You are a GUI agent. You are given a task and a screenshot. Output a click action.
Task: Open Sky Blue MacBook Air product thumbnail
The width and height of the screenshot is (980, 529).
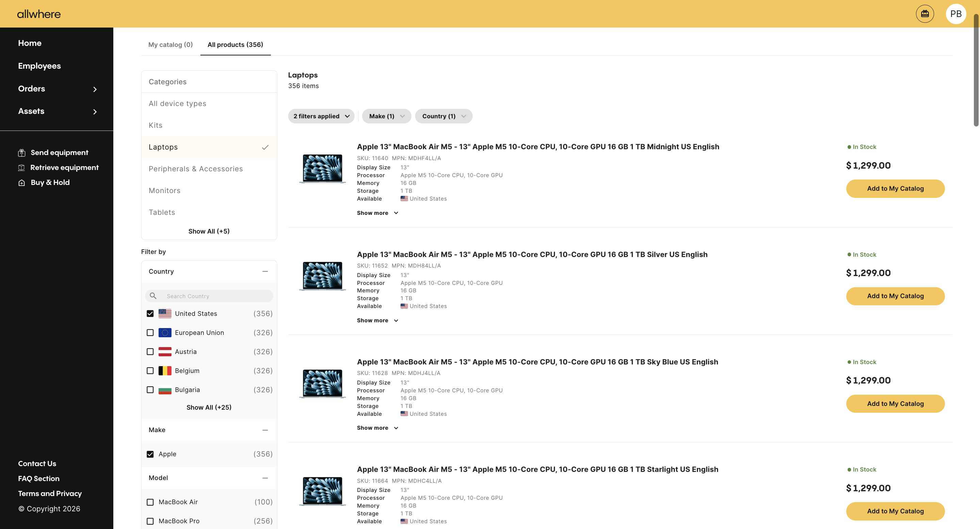click(322, 383)
